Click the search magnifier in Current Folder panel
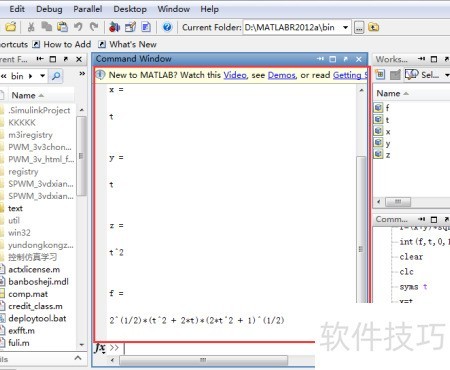This screenshot has width=450, height=370. 56,76
